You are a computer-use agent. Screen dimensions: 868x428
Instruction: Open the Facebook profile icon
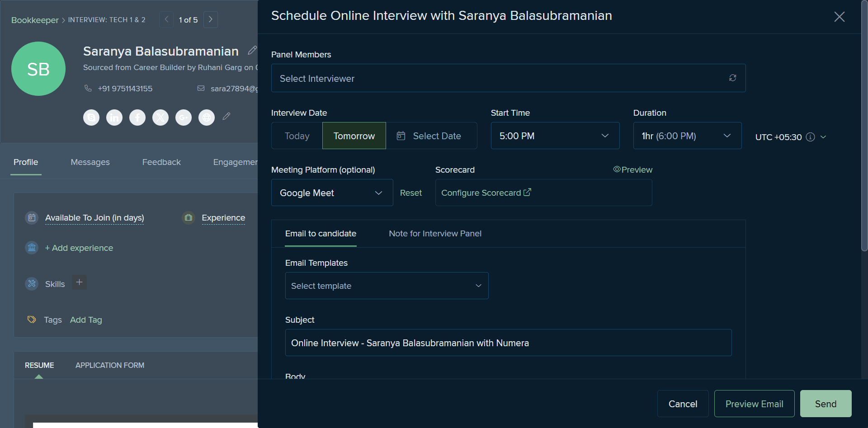click(x=137, y=118)
